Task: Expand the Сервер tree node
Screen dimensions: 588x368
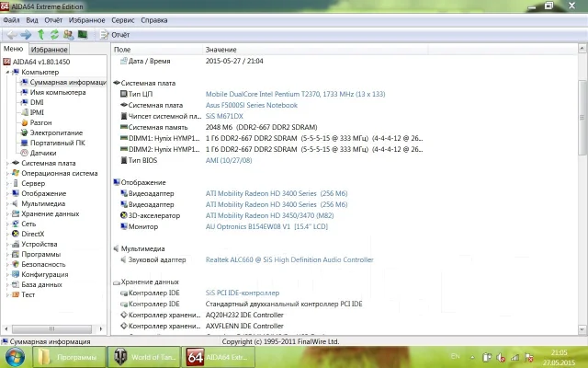Action: click(7, 184)
